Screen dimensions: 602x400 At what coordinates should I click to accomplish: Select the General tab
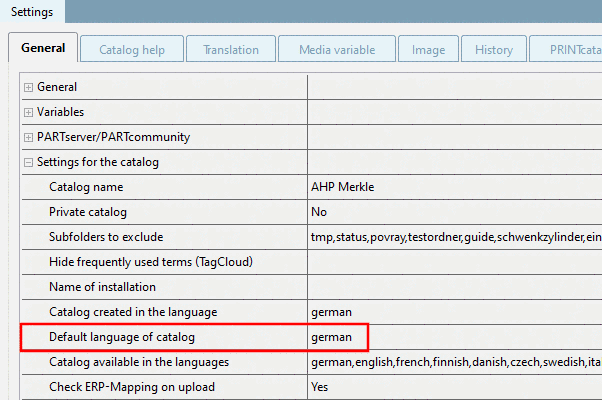click(x=43, y=48)
